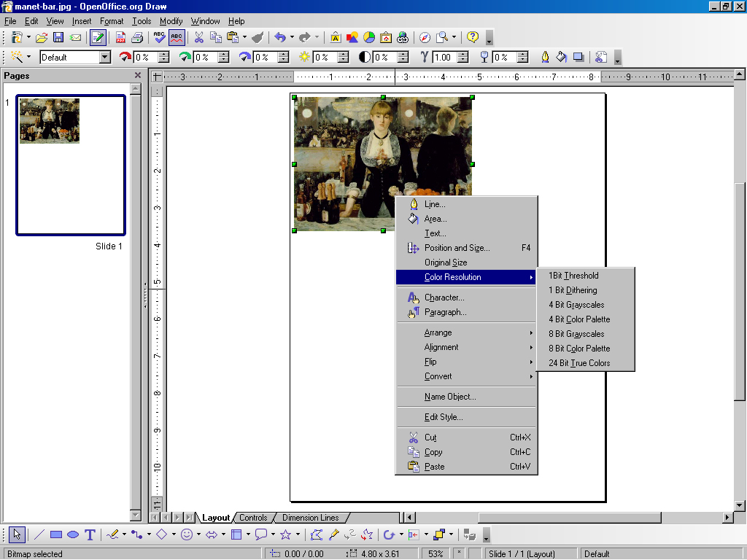Screen dimensions: 747x560
Task: Click the Export as PDF icon
Action: coord(121,37)
